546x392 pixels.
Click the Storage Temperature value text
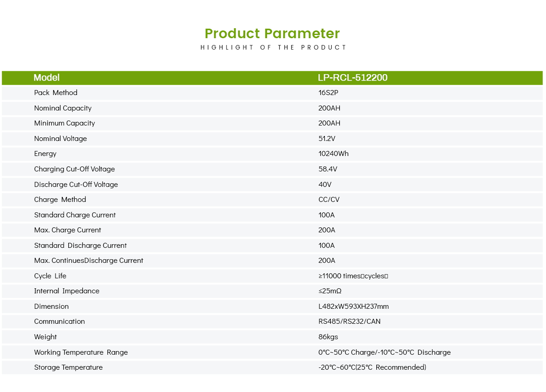[372, 367]
